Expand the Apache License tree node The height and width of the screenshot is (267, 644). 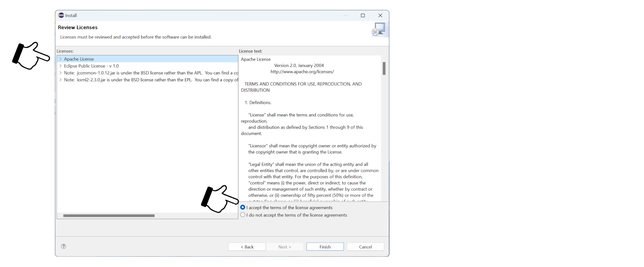click(x=60, y=59)
